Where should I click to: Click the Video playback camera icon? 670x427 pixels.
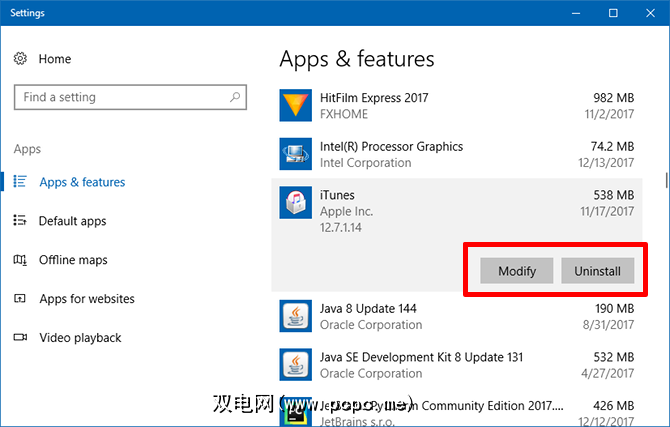click(x=21, y=338)
